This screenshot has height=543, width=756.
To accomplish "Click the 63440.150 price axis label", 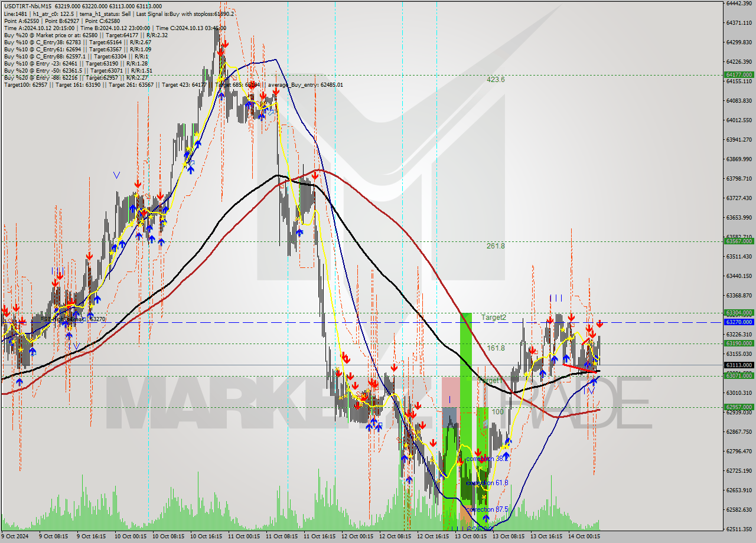I will coord(739,276).
